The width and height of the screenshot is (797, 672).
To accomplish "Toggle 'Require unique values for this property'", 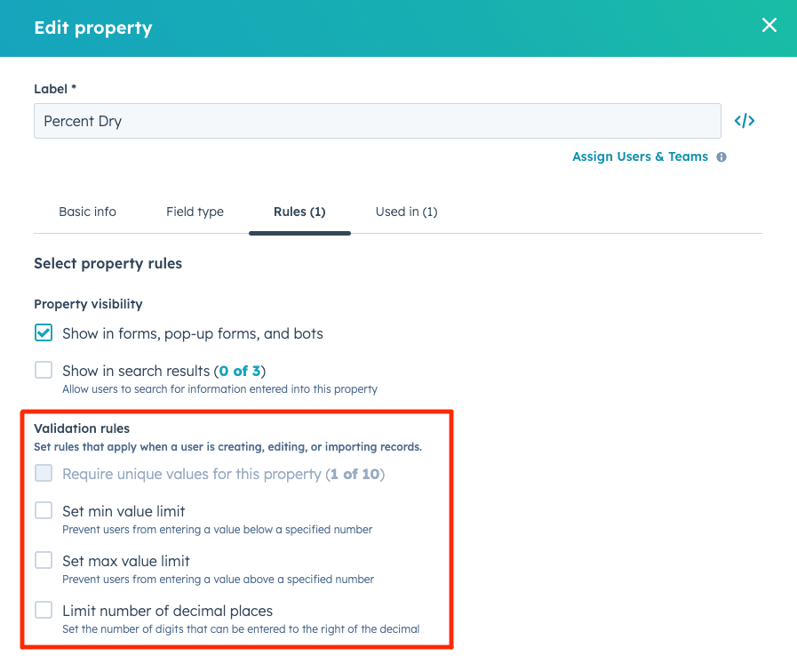I will coord(44,473).
